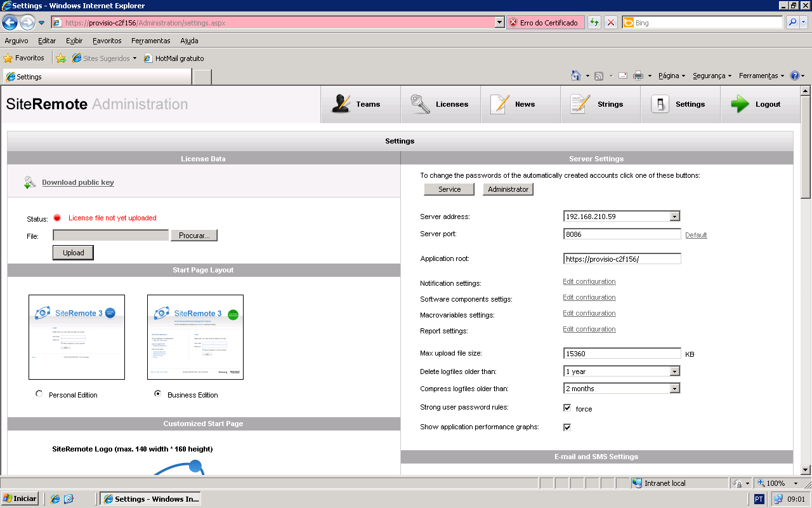Click the page vertical scrollbar down arrow
This screenshot has width=812, height=508.
pos(806,471)
